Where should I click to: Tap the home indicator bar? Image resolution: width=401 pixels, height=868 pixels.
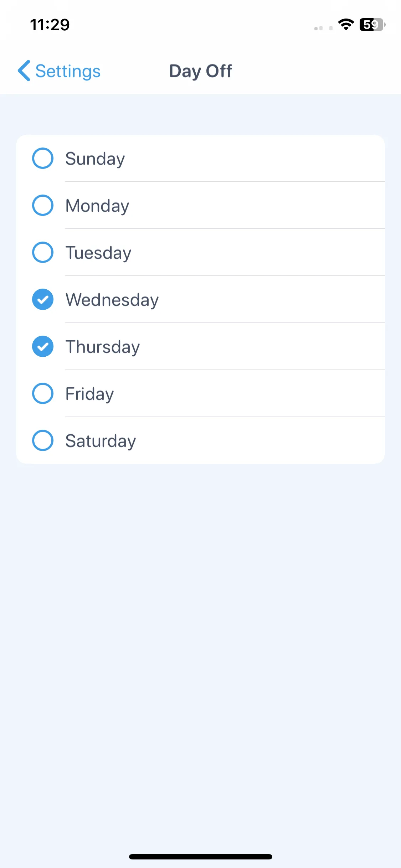point(201,857)
